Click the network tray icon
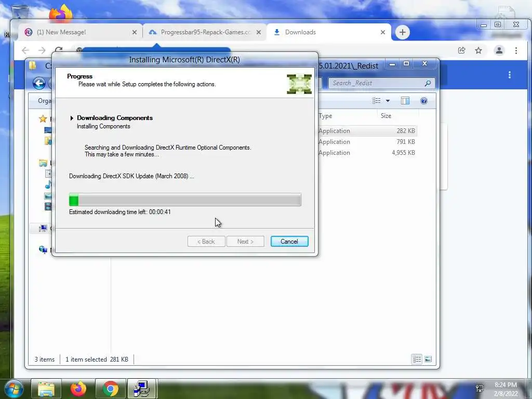Image resolution: width=532 pixels, height=399 pixels. pyautogui.click(x=480, y=388)
